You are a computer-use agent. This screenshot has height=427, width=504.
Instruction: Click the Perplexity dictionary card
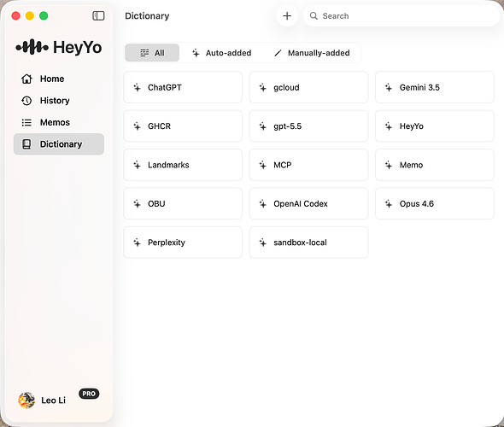tap(183, 243)
